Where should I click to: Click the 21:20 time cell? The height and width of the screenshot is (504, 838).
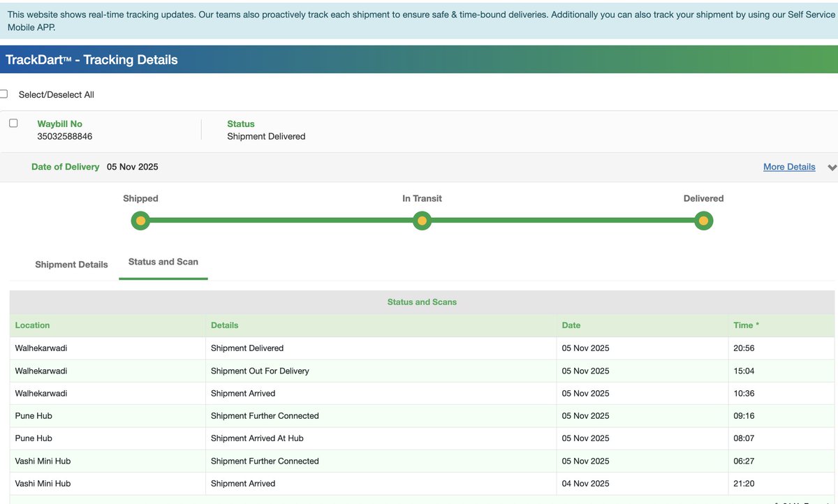[744, 483]
